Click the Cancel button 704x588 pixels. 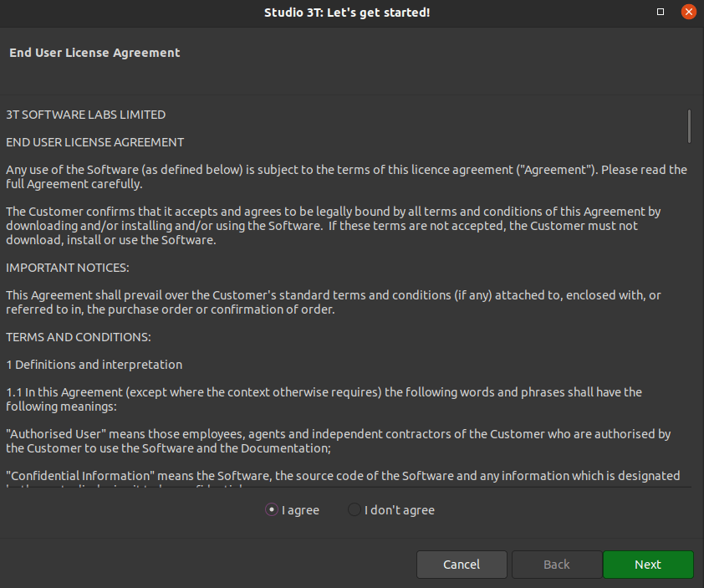pyautogui.click(x=462, y=565)
